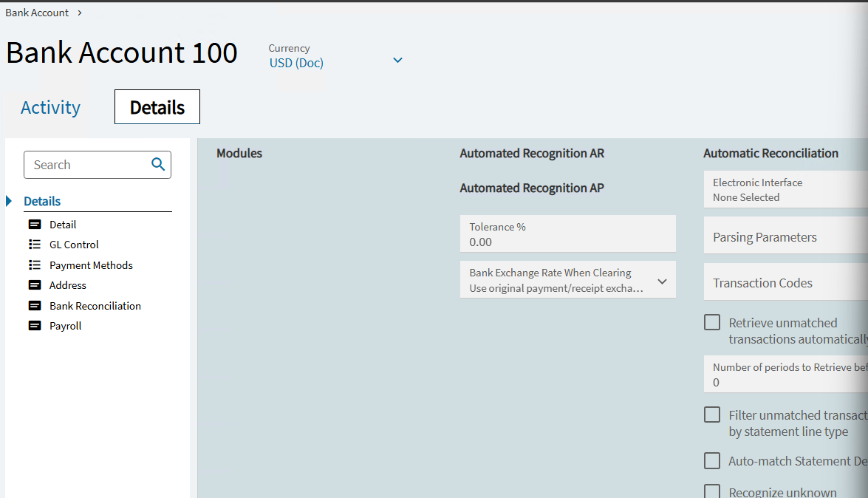Click the Bank Account 100 title
Viewport: 868px width, 498px height.
[122, 52]
